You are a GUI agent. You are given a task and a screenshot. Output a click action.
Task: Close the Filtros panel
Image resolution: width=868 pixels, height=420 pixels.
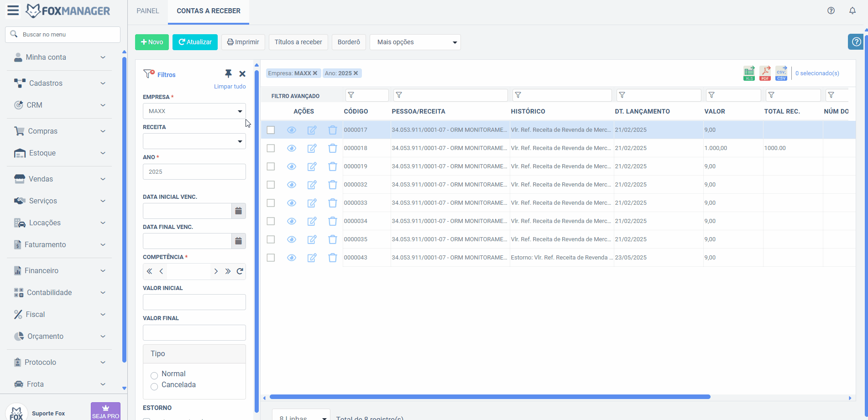tap(242, 74)
